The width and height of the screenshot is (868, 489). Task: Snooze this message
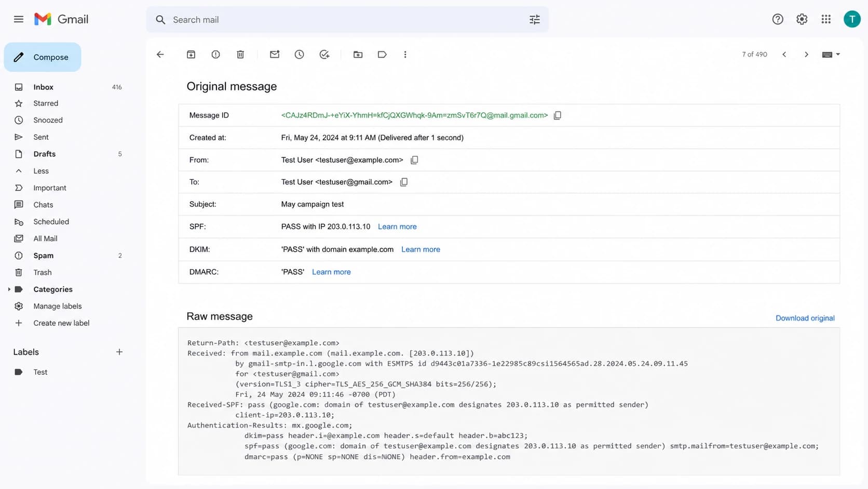[x=300, y=55]
